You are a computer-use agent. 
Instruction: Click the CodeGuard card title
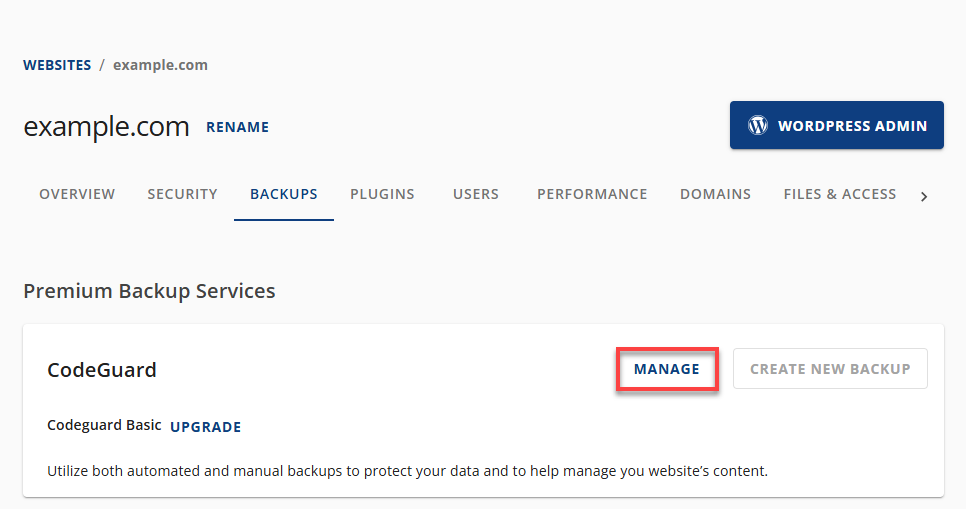[102, 370]
